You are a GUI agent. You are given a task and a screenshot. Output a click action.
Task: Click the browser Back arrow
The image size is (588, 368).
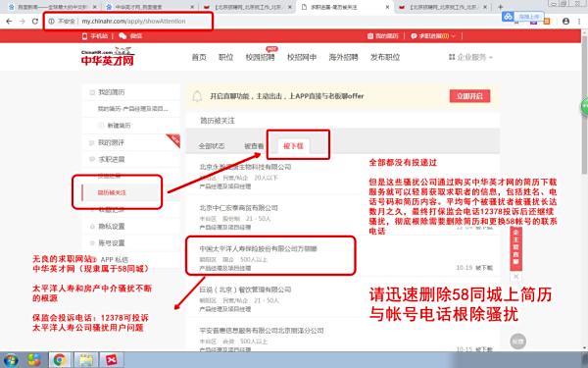(9, 22)
